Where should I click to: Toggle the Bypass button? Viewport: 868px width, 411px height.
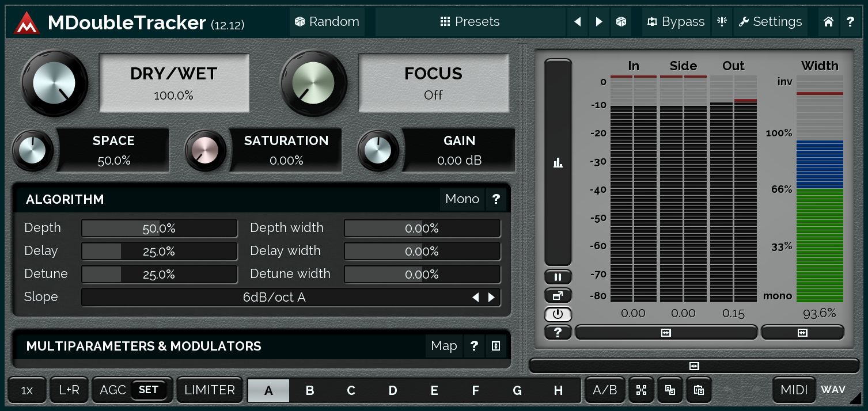676,22
